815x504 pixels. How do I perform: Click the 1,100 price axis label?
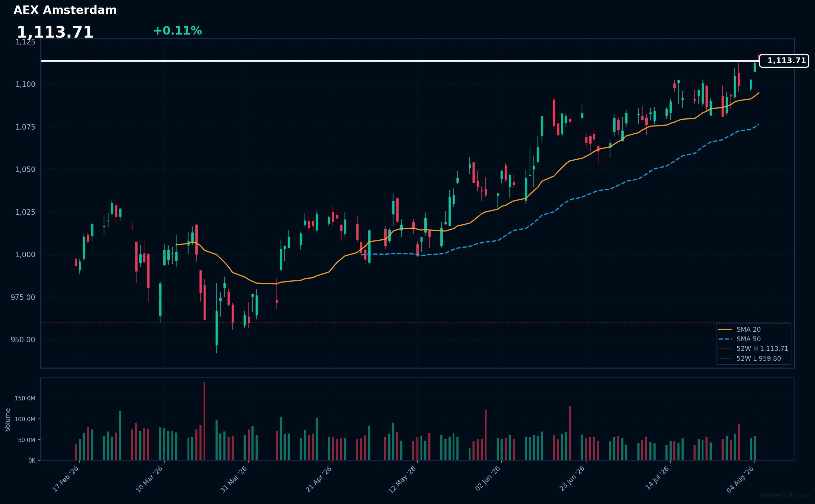click(25, 84)
